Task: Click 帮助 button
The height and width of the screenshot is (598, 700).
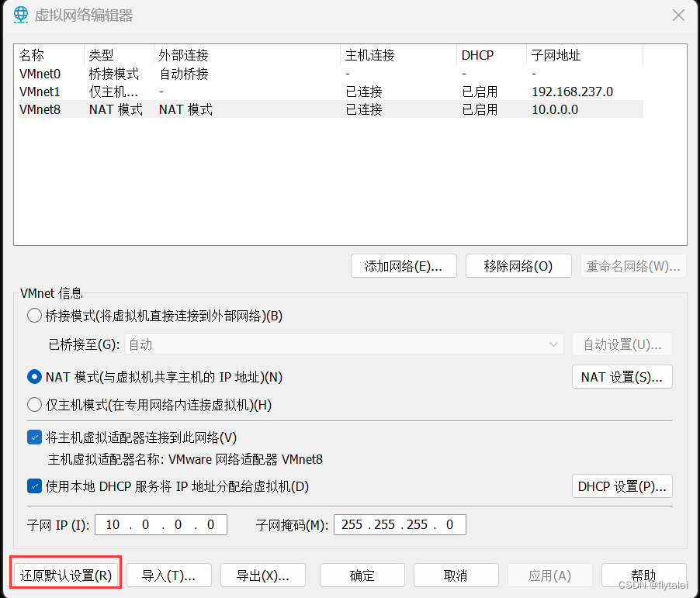Action: [644, 576]
